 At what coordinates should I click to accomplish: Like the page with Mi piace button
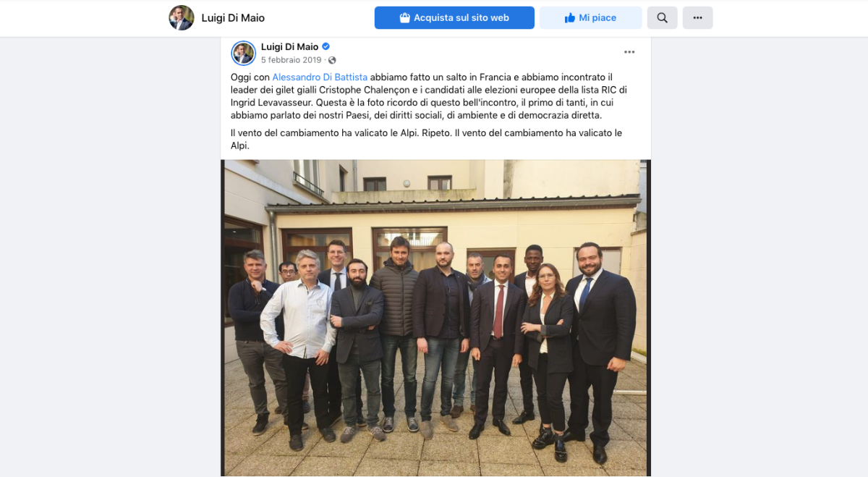[591, 18]
